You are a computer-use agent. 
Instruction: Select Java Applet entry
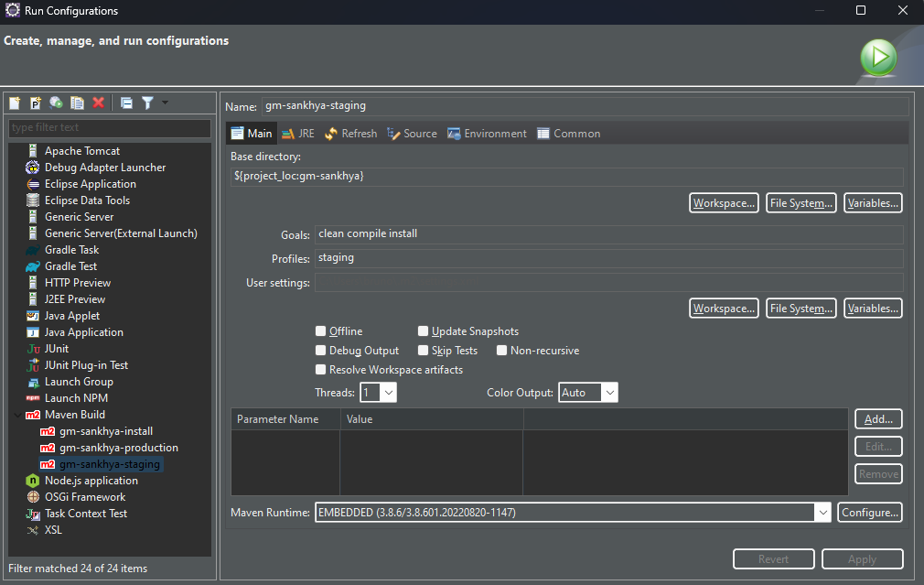tap(72, 316)
